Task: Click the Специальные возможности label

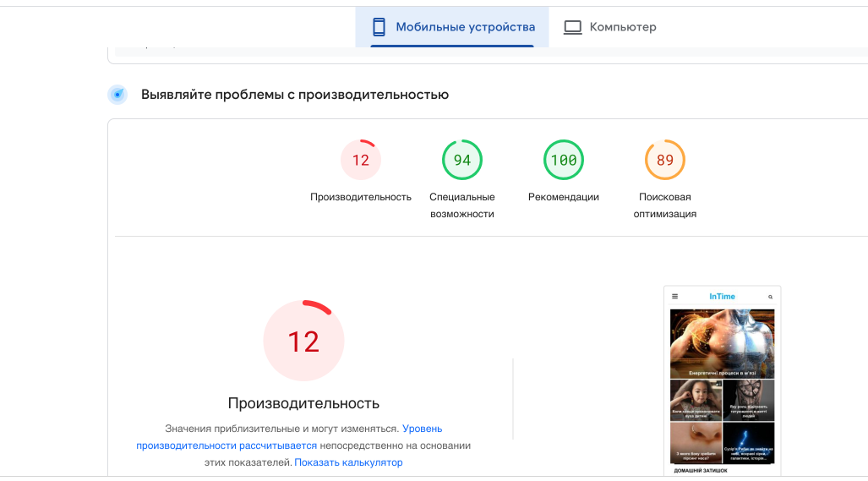Action: pos(462,205)
